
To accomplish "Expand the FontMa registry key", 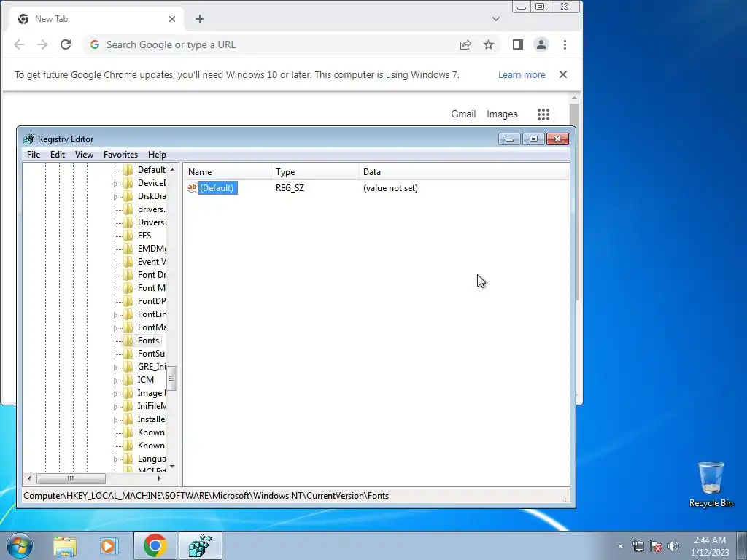I will coord(115,328).
